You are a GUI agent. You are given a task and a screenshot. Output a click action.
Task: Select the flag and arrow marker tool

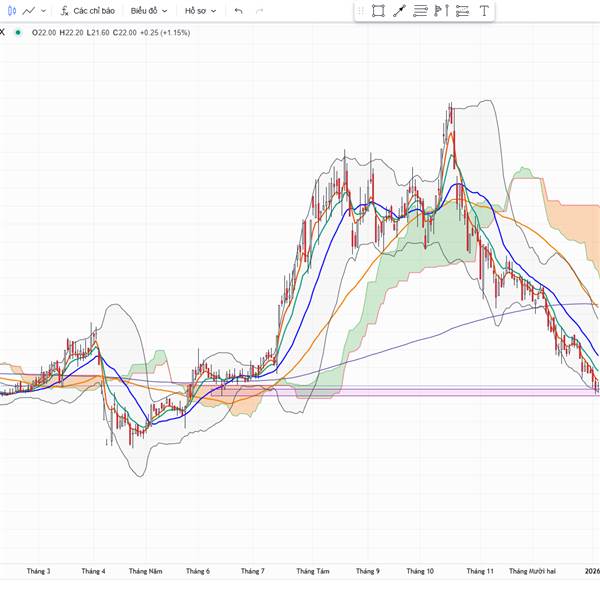click(x=441, y=11)
